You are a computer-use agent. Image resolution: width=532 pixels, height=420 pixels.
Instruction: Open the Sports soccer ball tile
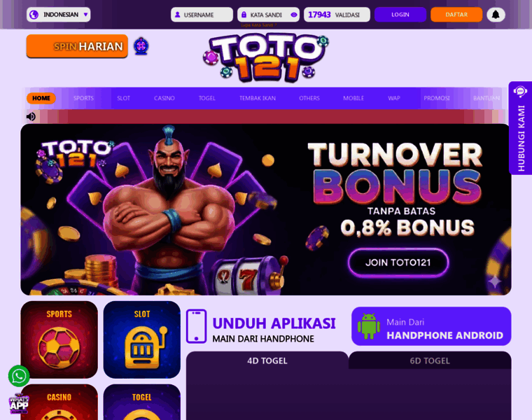click(59, 339)
